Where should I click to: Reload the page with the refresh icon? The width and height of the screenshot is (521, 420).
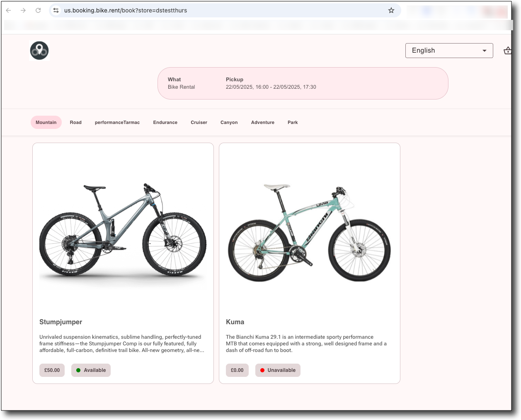(x=38, y=10)
